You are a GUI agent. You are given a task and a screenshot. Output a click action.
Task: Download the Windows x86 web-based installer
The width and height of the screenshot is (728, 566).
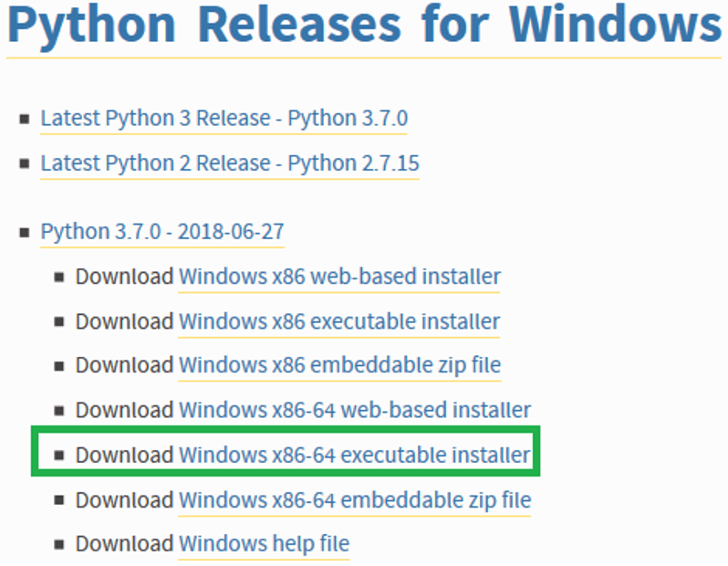tap(339, 276)
